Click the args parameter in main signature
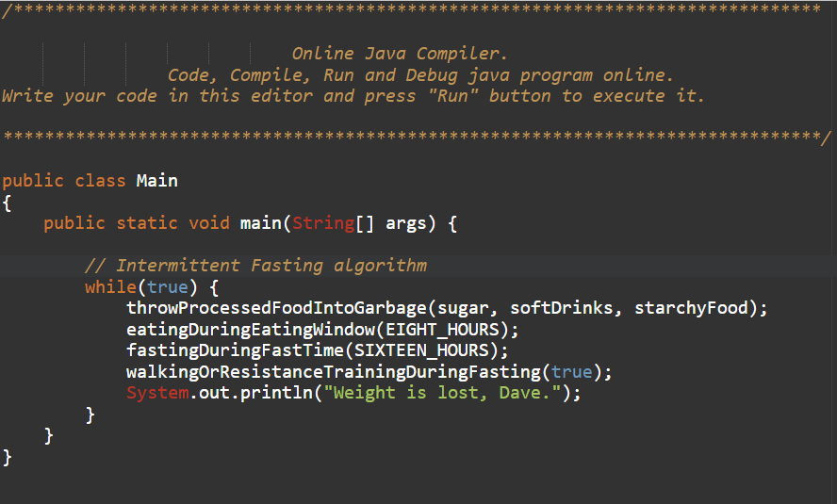 (x=406, y=223)
